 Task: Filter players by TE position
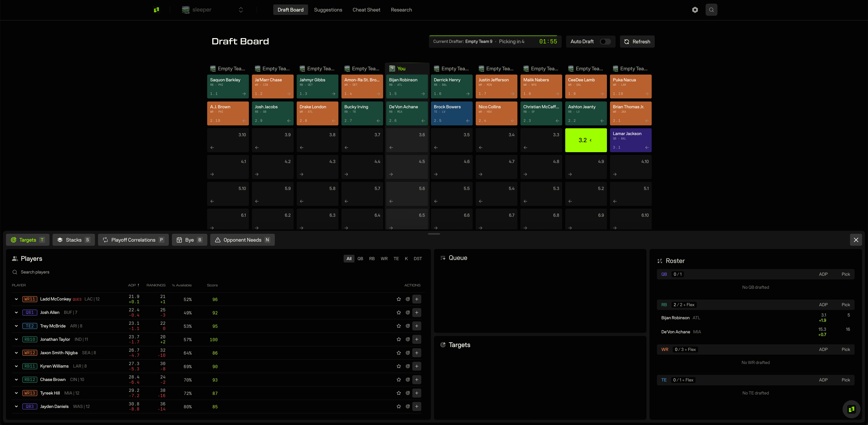(396, 259)
